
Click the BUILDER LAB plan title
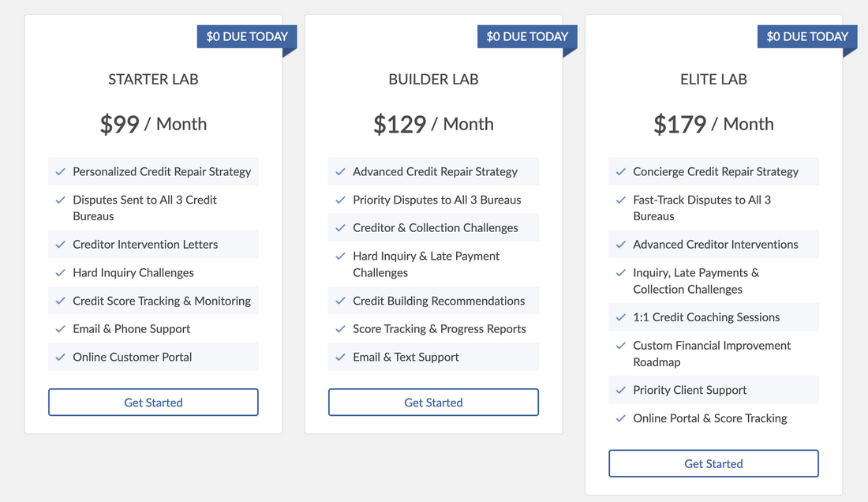coord(433,79)
